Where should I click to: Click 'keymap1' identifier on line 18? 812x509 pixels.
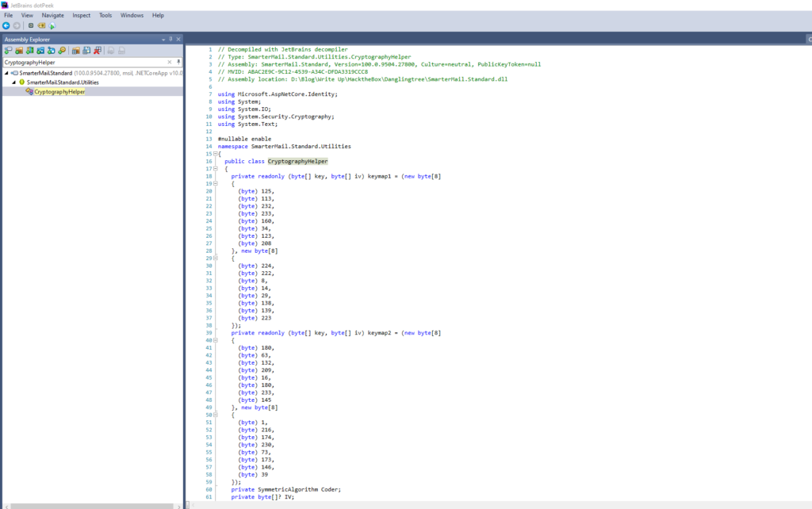[x=381, y=176]
